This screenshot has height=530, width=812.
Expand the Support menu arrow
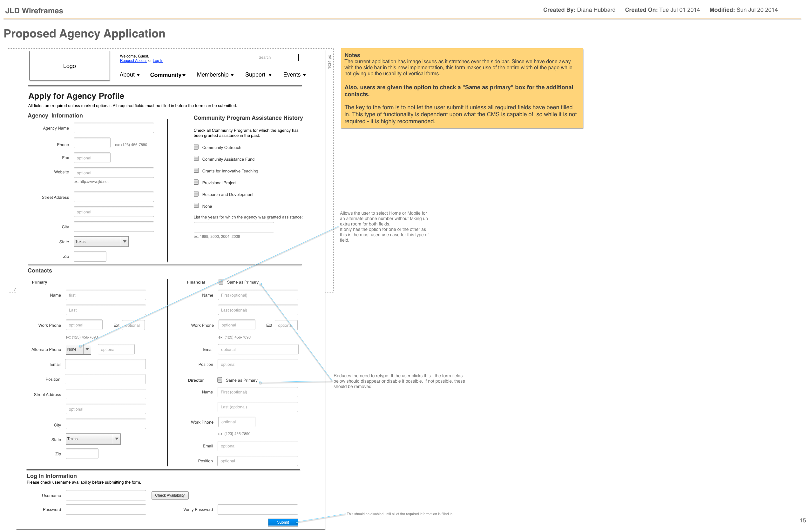pyautogui.click(x=270, y=75)
